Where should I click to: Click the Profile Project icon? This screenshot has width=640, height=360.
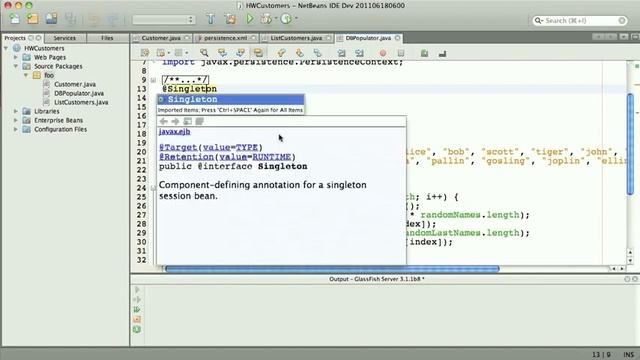[x=286, y=19]
